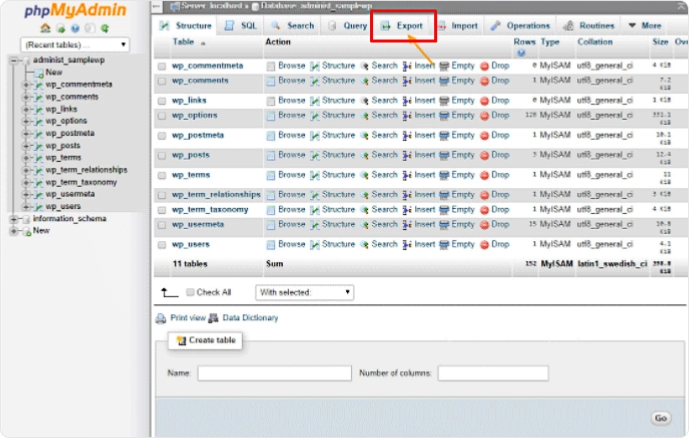This screenshot has height=438, width=689.
Task: Check the wp_options row checkbox
Action: (162, 116)
